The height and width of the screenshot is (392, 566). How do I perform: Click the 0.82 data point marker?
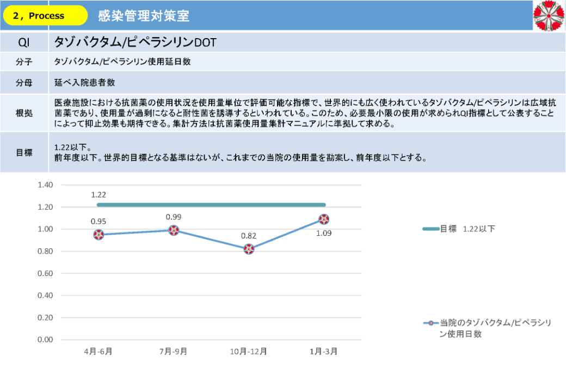[249, 249]
